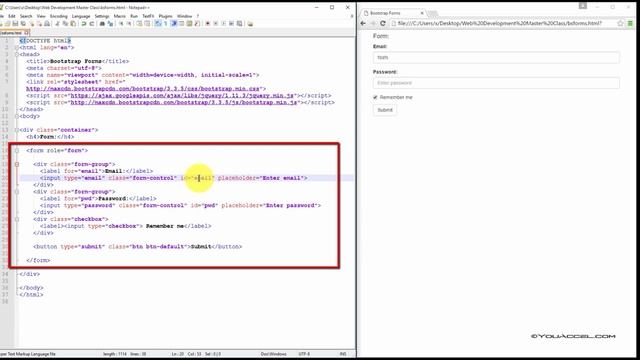The height and width of the screenshot is (360, 640).
Task: Click the Dos\Windows status bar entry
Action: coord(273,354)
